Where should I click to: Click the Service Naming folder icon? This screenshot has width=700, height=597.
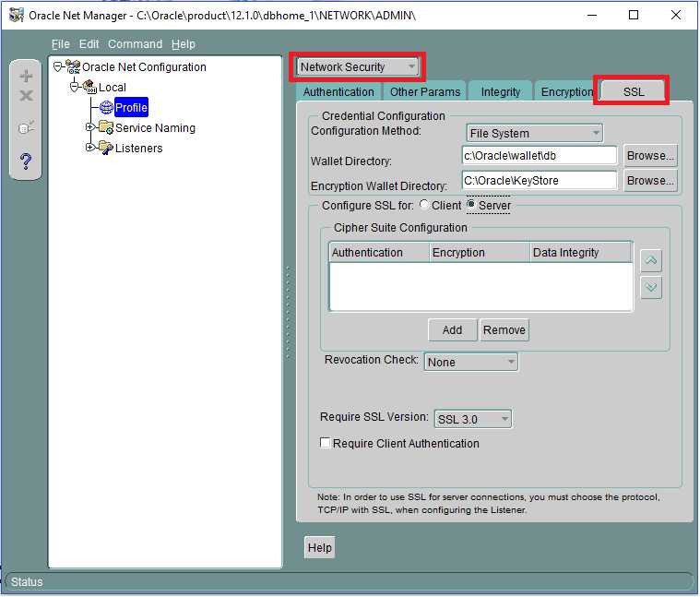(x=106, y=127)
